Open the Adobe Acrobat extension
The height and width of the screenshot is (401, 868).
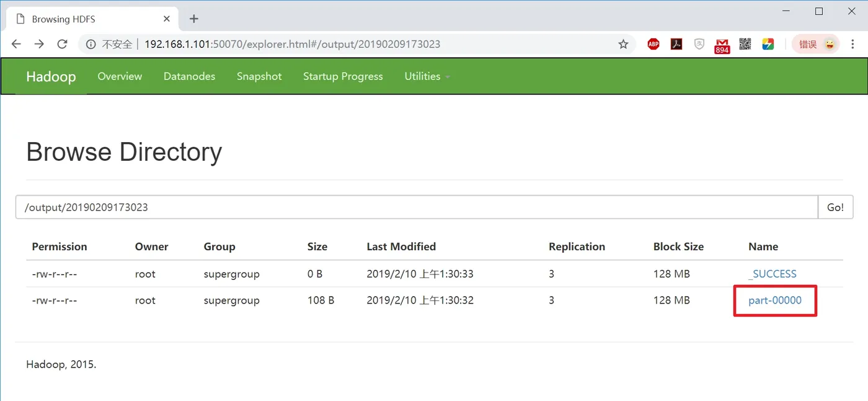(676, 44)
